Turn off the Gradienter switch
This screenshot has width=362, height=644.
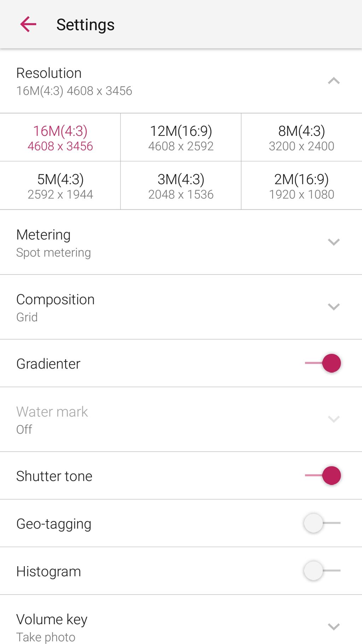(x=323, y=363)
